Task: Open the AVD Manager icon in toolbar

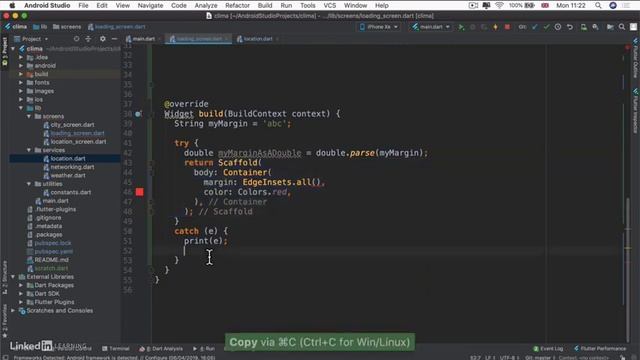Action: (584, 27)
